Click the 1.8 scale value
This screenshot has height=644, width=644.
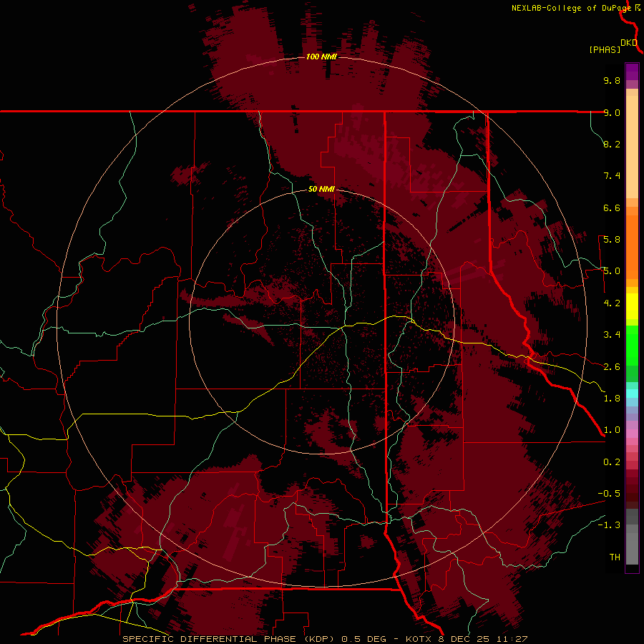(x=612, y=399)
